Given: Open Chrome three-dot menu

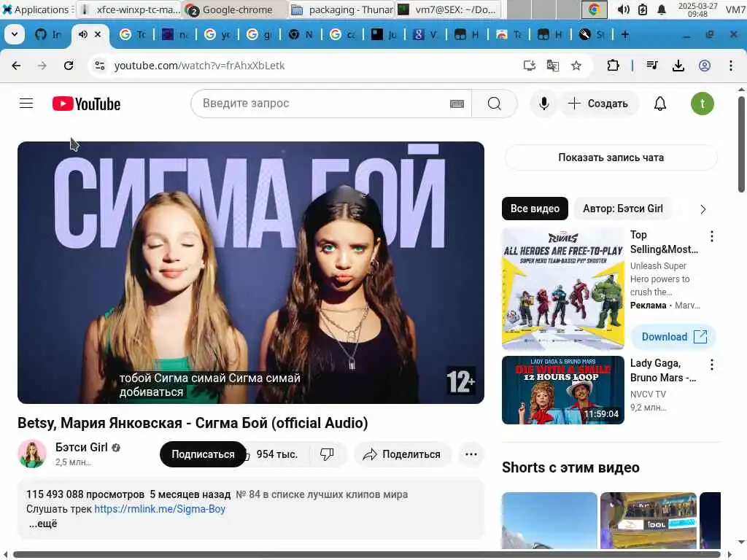Looking at the screenshot, I should coord(731,66).
